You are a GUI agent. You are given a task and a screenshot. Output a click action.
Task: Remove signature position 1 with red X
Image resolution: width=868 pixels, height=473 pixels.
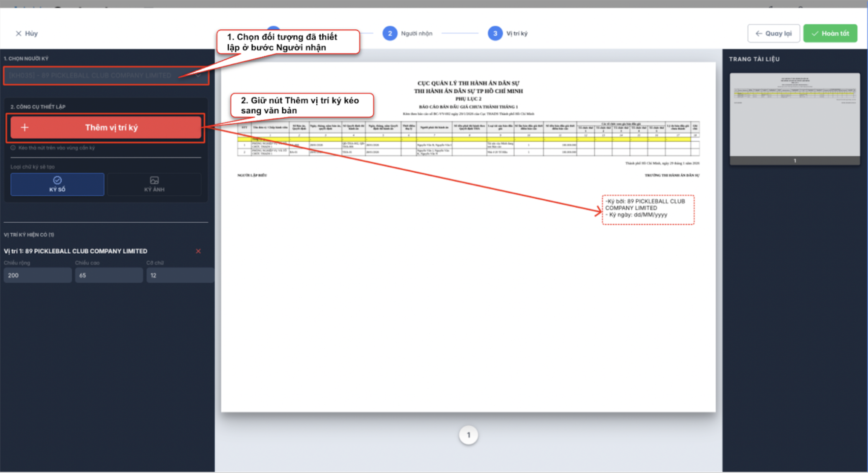(x=198, y=251)
